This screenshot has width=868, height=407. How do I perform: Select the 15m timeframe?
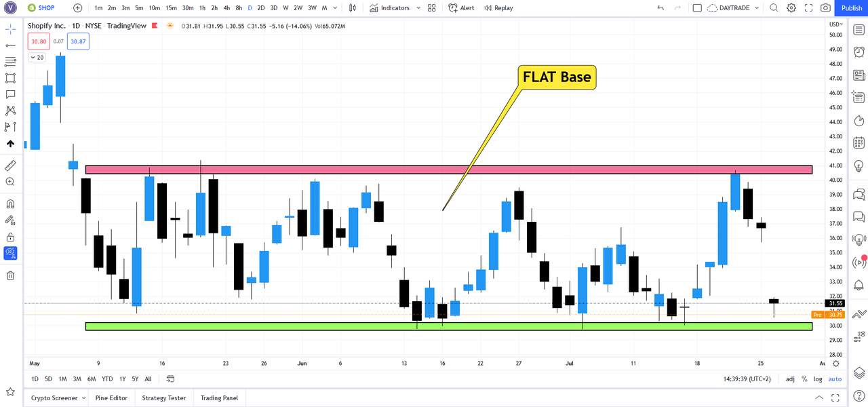(171, 8)
